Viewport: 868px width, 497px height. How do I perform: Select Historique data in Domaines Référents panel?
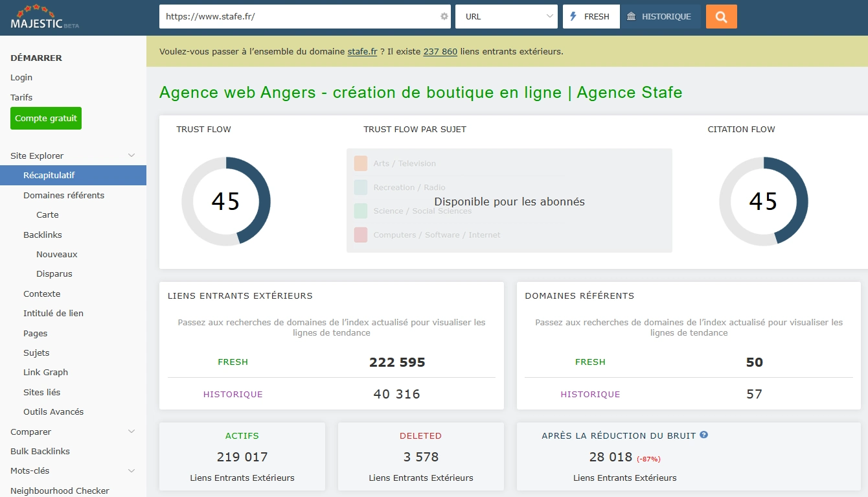(x=590, y=394)
